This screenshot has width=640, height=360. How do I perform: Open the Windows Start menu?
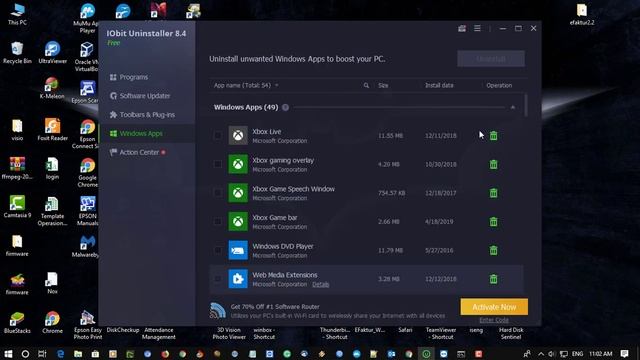[x=8, y=353]
